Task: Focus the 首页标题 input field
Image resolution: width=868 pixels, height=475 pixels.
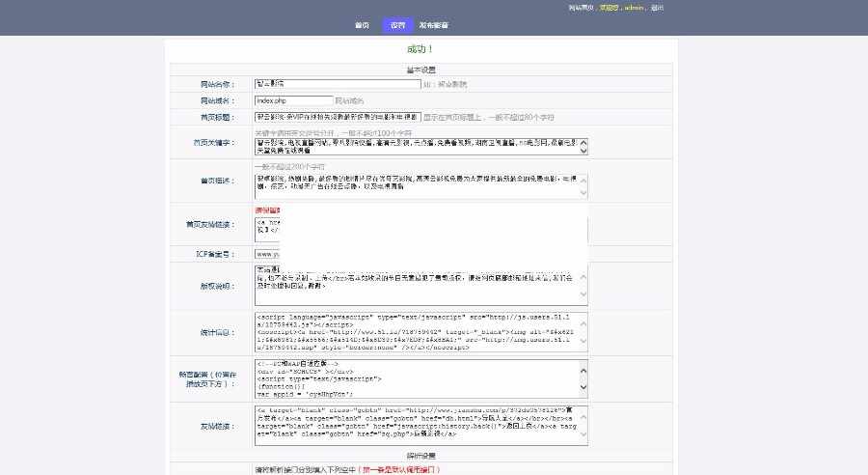Action: (338, 117)
